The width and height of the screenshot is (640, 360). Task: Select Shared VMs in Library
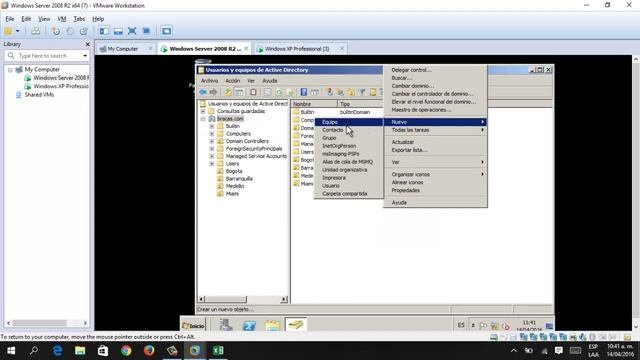pos(39,95)
